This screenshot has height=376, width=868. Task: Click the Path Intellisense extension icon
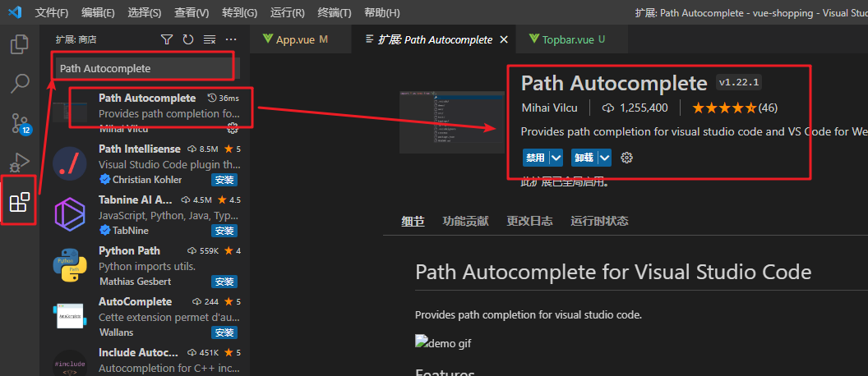coord(69,163)
